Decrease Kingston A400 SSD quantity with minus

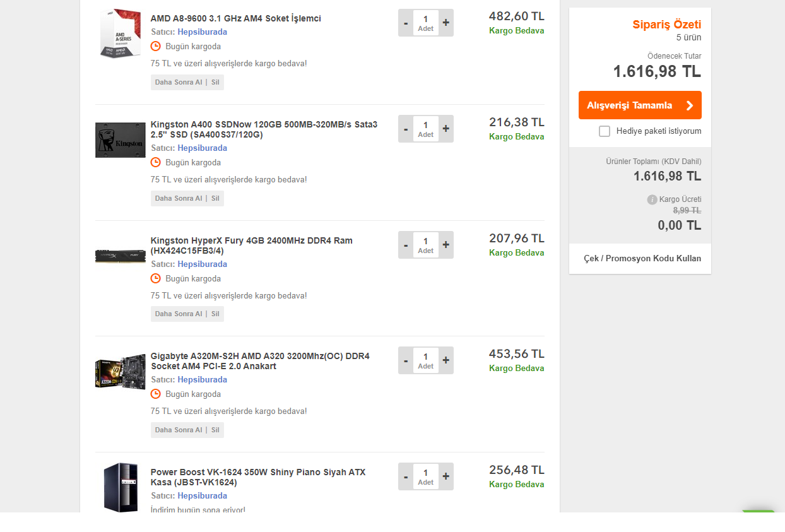point(406,129)
